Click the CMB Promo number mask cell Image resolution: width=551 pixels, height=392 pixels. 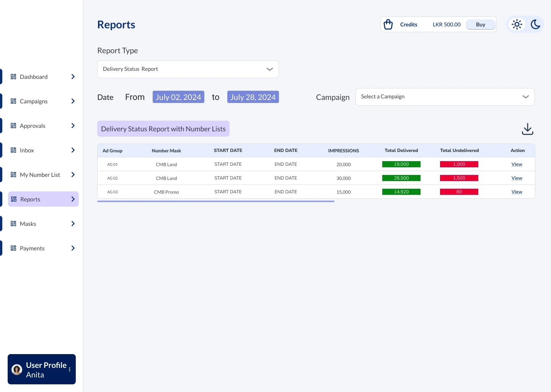[166, 192]
